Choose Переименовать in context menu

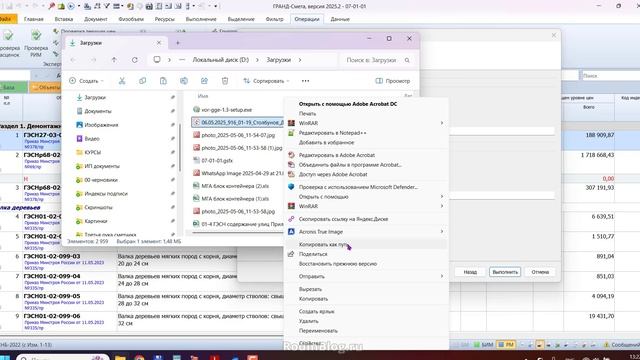point(318,331)
